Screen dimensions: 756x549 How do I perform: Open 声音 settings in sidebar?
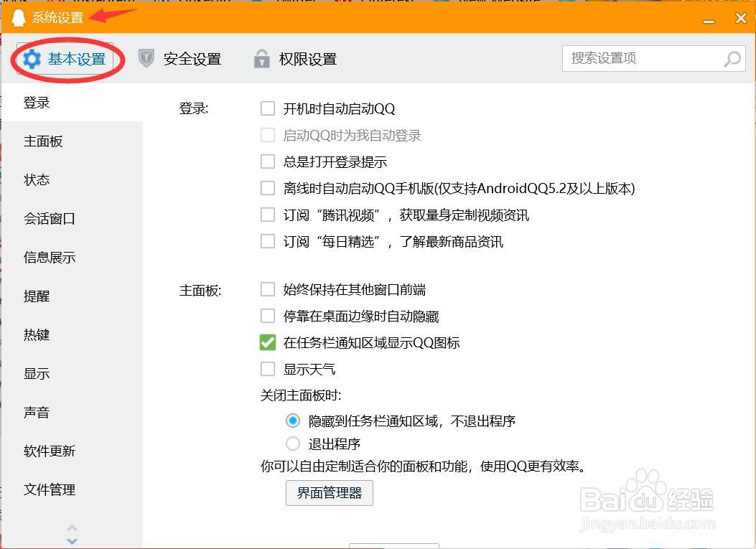coord(73,412)
